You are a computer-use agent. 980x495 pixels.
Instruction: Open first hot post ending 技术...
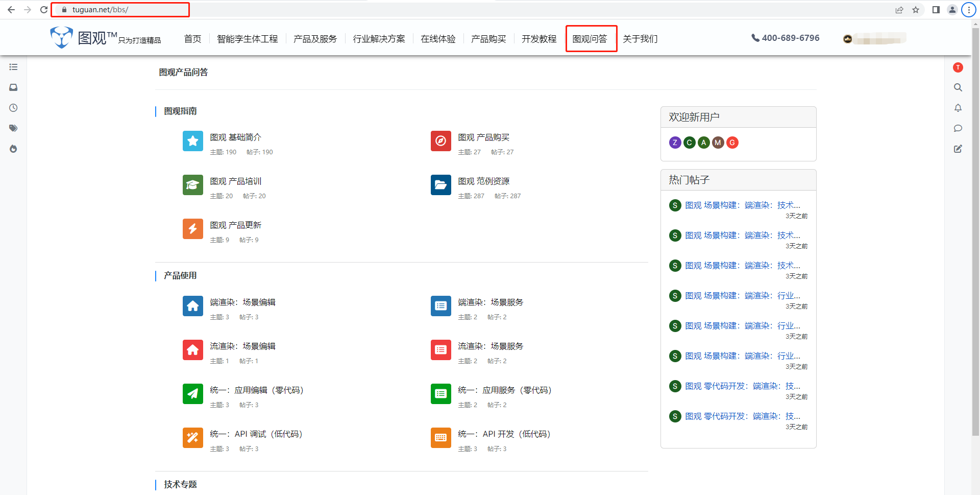click(x=743, y=205)
